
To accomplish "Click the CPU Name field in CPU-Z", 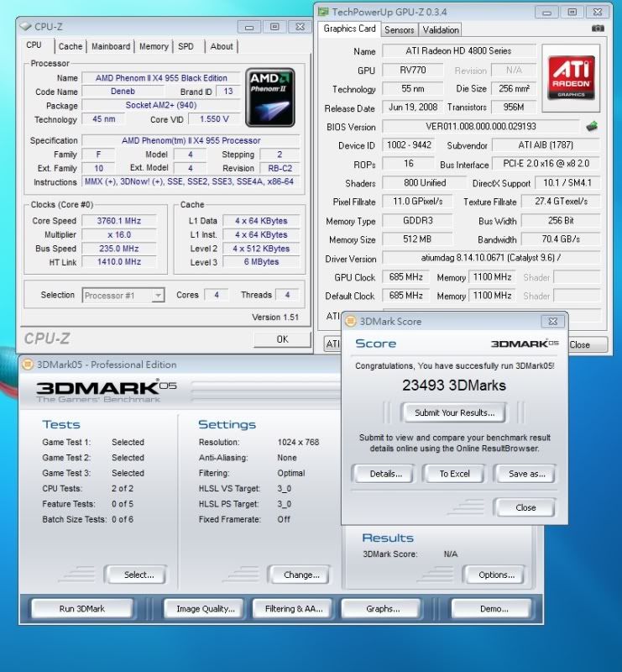I will [161, 78].
